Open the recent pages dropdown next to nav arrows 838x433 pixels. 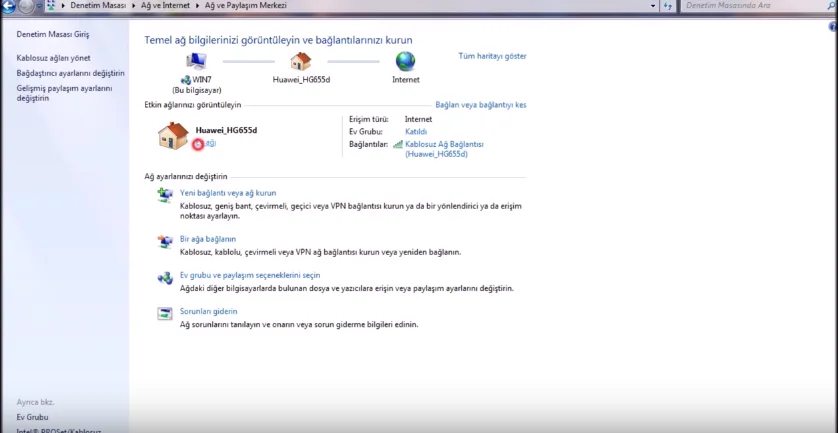(x=39, y=6)
